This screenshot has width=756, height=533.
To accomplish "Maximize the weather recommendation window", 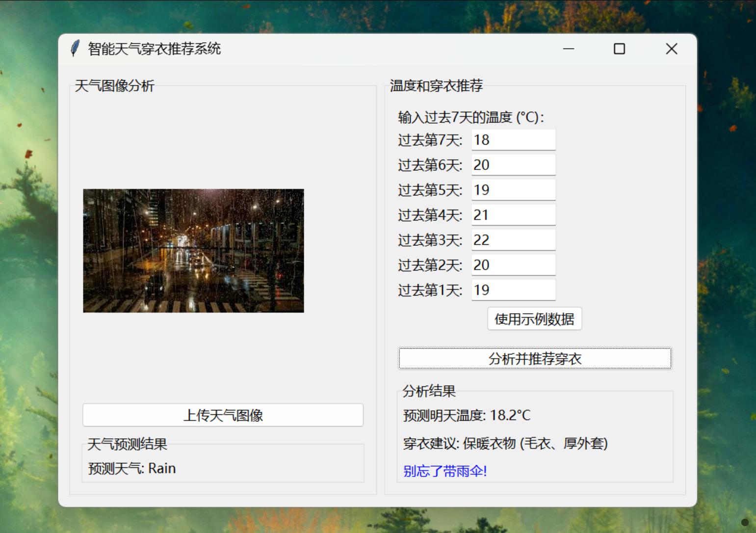I will click(619, 49).
